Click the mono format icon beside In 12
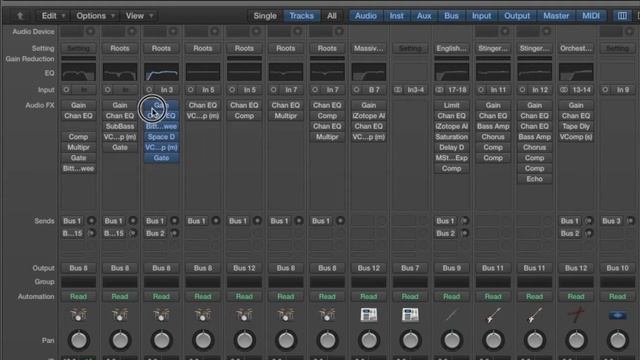640x360 pixels. [522, 90]
